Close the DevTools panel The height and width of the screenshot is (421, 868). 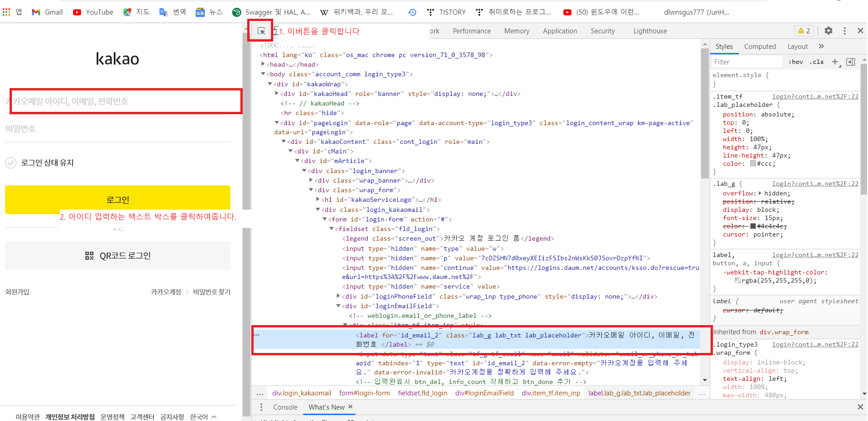[x=860, y=31]
